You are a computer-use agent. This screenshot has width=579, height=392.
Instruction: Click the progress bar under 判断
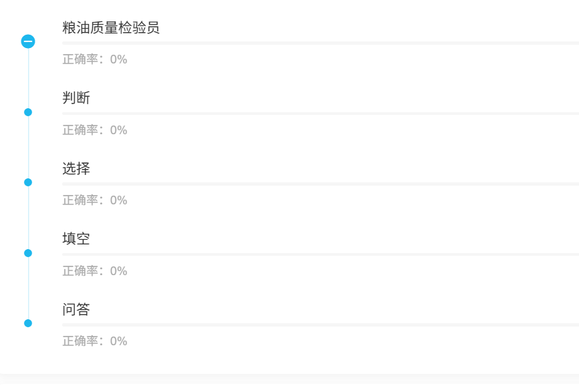(x=321, y=114)
